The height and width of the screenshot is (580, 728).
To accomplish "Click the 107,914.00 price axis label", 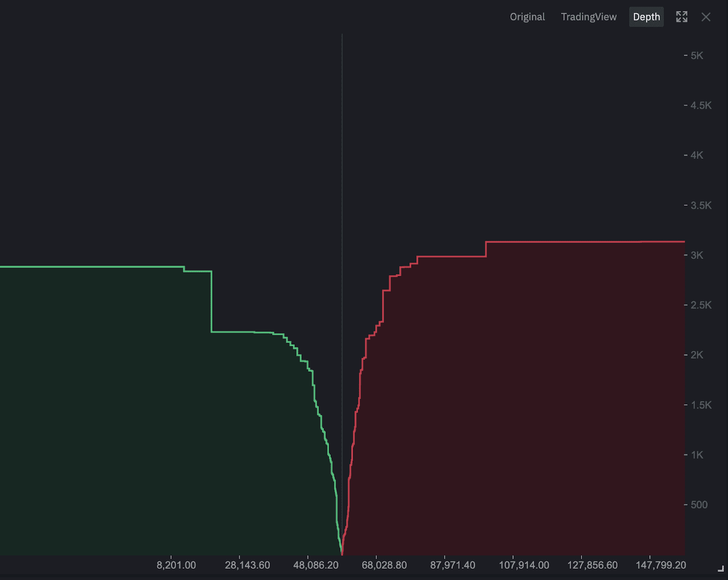I will tap(524, 565).
